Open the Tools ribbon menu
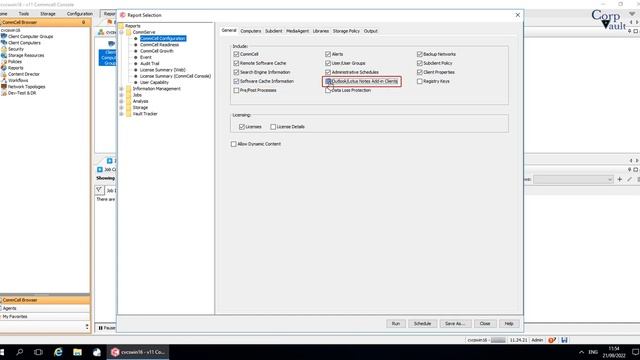This screenshot has height=360, width=640. (24, 13)
